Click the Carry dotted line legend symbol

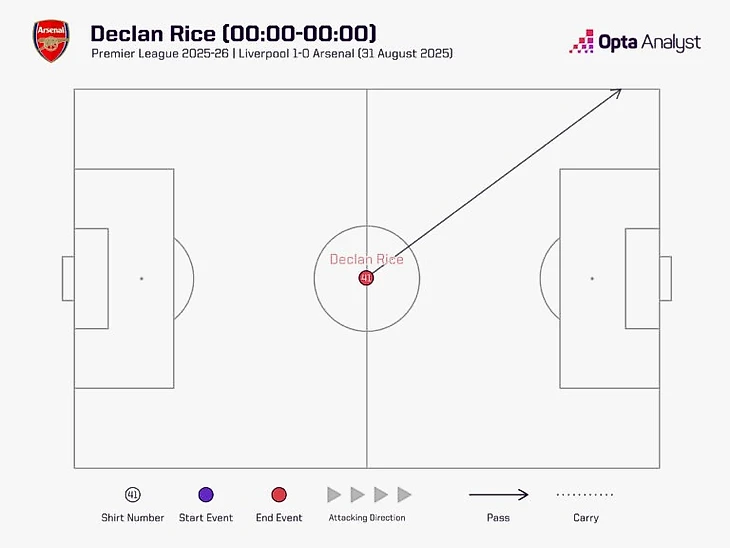[x=585, y=495]
